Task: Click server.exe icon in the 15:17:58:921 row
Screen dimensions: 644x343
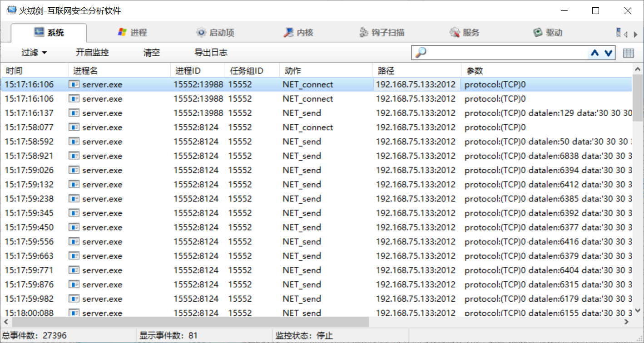Action: 74,156
